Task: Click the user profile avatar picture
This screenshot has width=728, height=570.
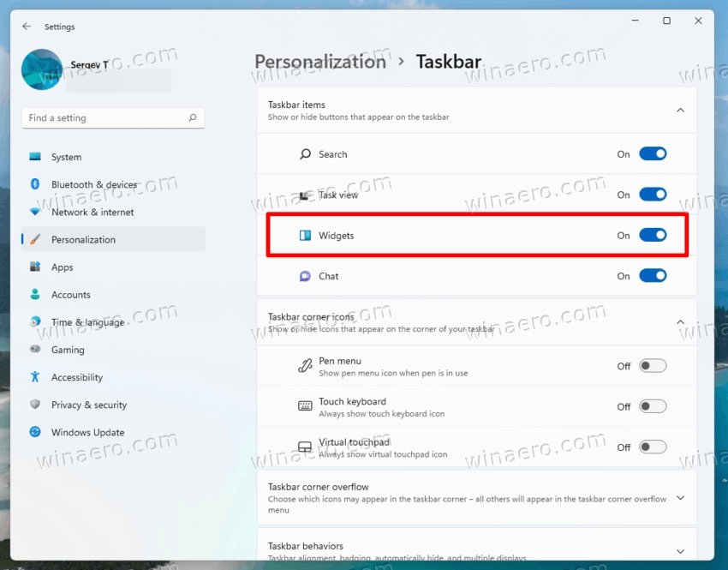Action: (x=42, y=69)
